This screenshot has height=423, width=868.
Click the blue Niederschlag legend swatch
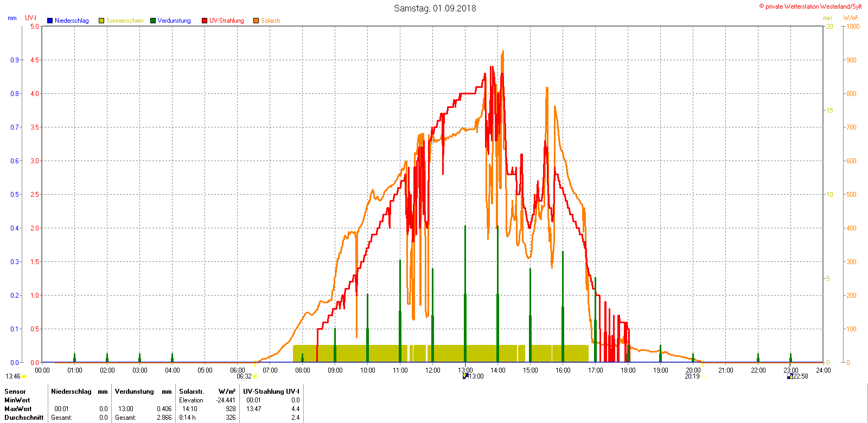point(50,21)
